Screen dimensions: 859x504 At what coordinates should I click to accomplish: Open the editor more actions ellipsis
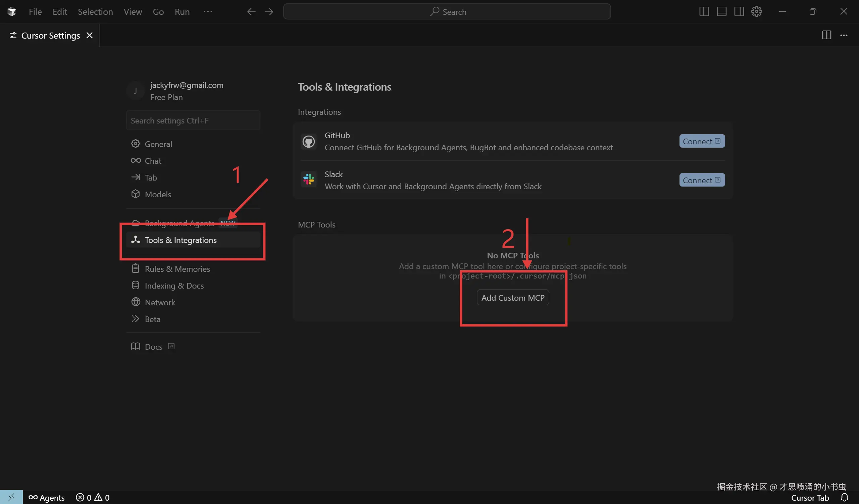click(844, 35)
